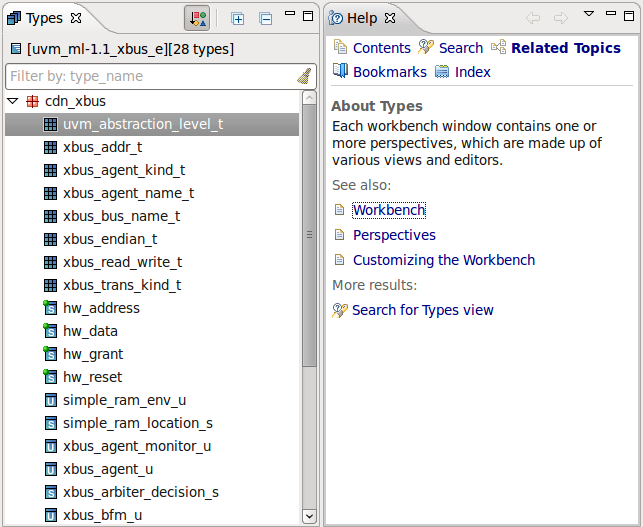The height and width of the screenshot is (527, 643).
Task: Click the Collapse All icon in Types
Action: tap(265, 18)
